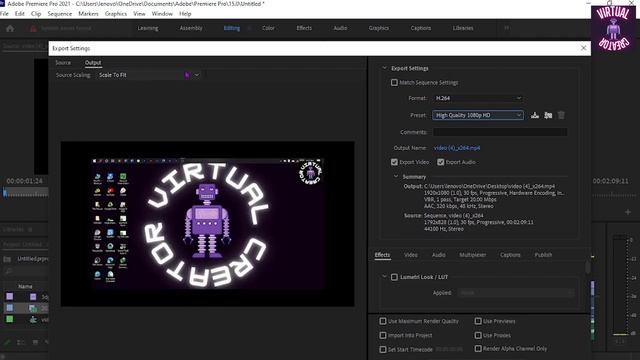The height and width of the screenshot is (360, 640).
Task: Open the File menu
Action: click(4, 13)
